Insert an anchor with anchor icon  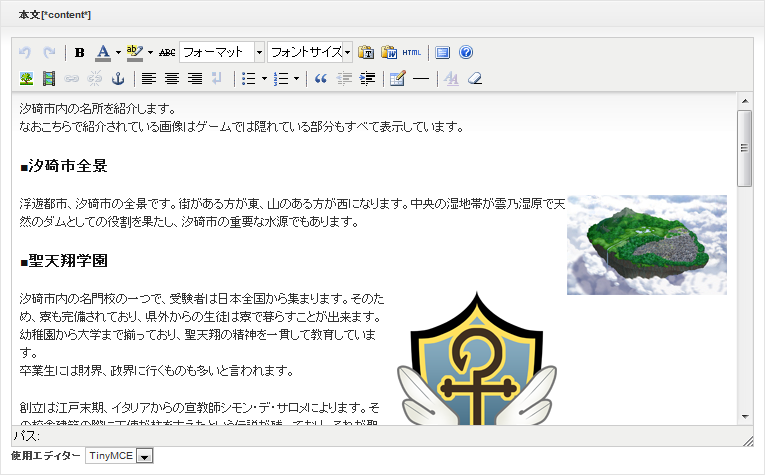[x=117, y=79]
